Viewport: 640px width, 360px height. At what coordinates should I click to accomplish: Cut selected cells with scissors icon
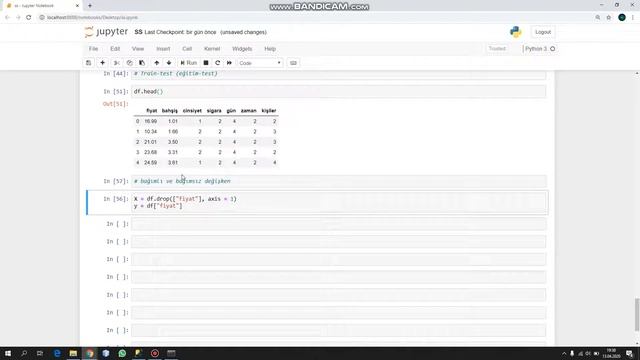pyautogui.click(x=116, y=63)
